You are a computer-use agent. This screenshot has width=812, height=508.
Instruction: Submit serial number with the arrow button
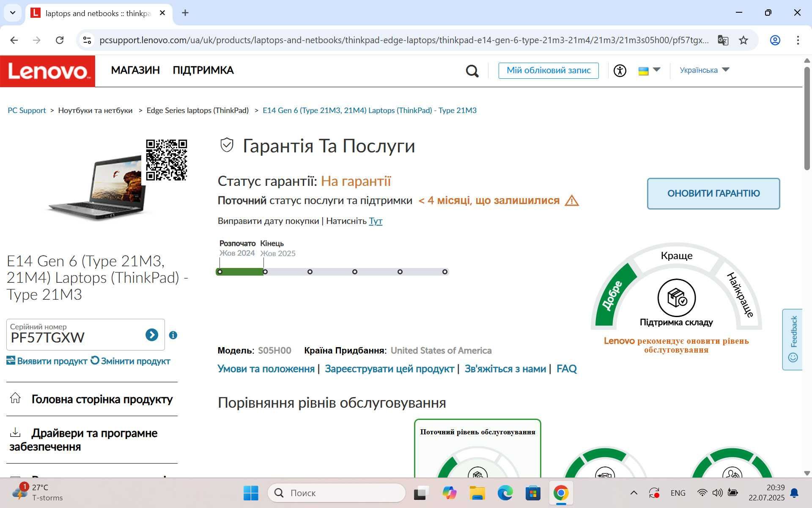tap(152, 335)
